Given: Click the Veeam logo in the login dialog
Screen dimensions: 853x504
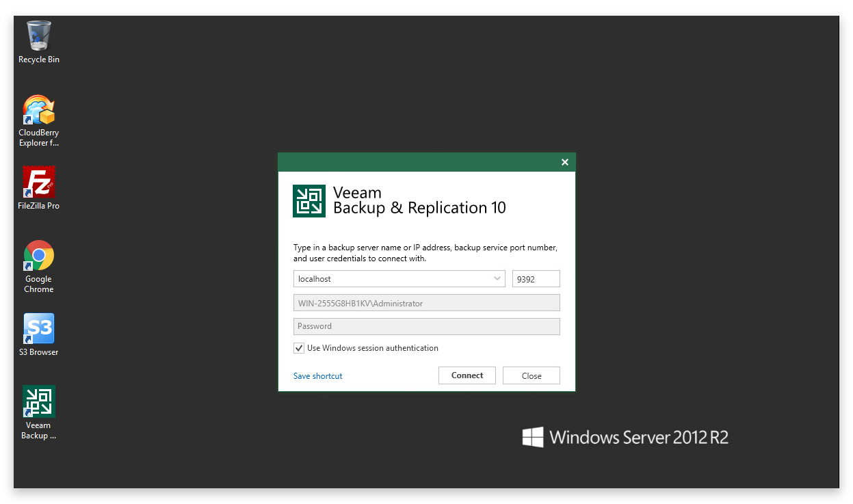Looking at the screenshot, I should [309, 201].
